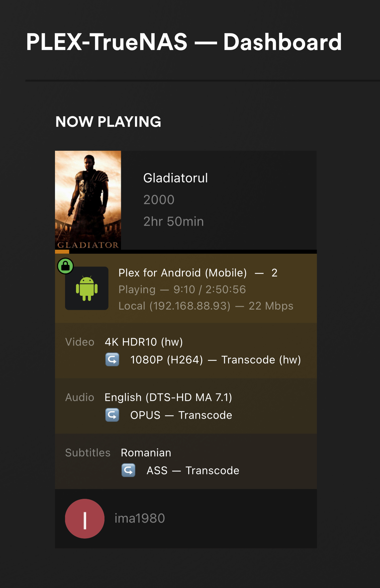Select English (DTS-HD MA 7.1) audio track
The image size is (380, 588).
click(x=168, y=397)
